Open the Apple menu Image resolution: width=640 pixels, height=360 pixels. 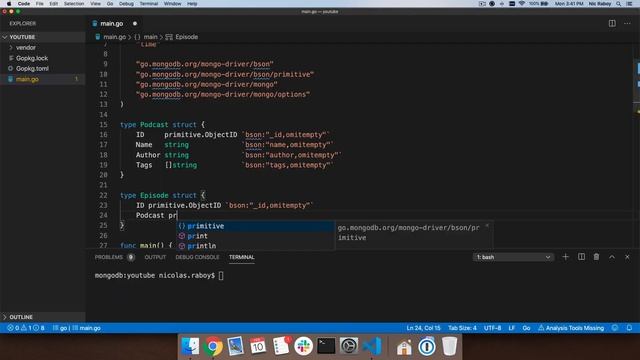[x=9, y=4]
